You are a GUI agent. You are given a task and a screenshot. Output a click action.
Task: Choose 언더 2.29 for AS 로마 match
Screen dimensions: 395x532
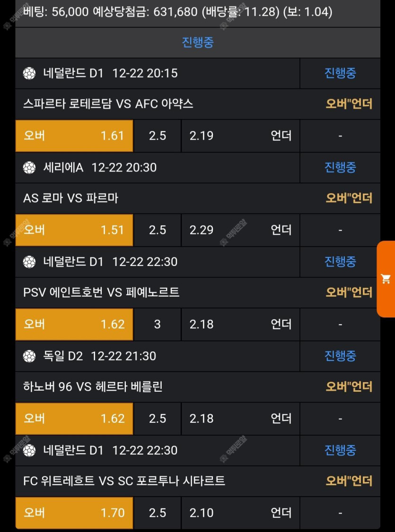click(x=240, y=230)
